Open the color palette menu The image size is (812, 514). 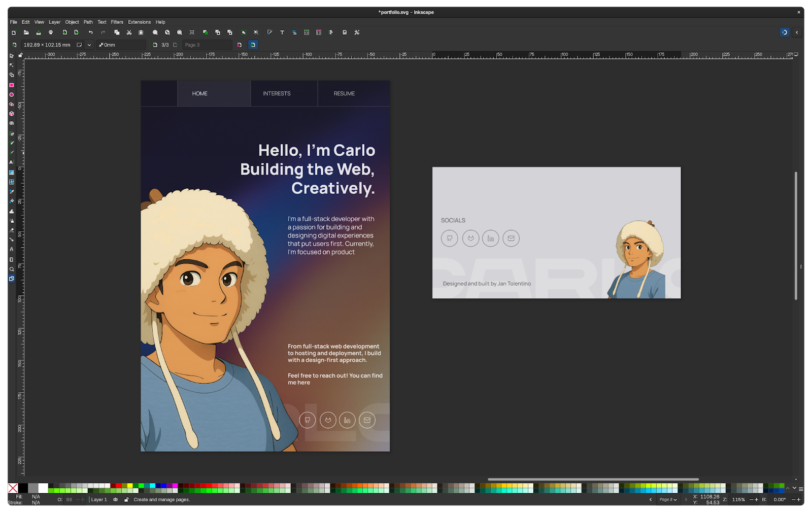(801, 489)
